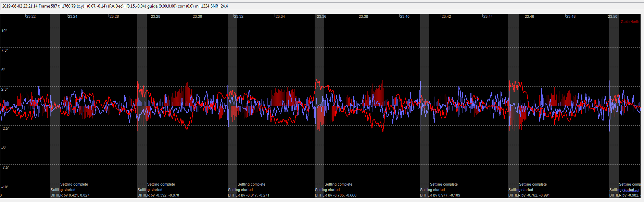Click the 23:36 time axis marker
644x202 pixels.
321,16
